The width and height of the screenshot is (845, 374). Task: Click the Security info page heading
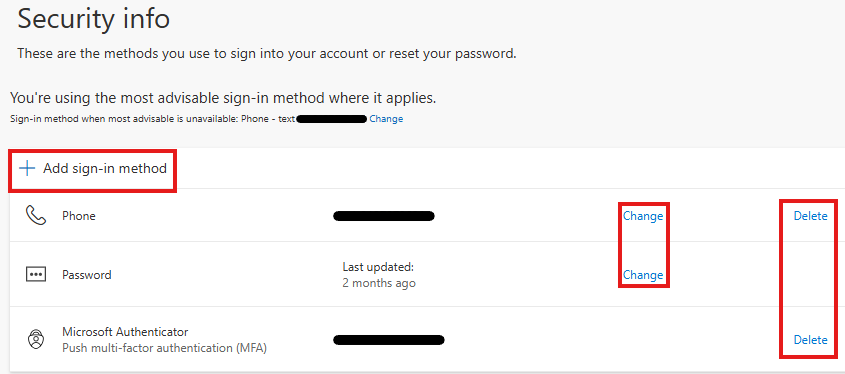[94, 19]
